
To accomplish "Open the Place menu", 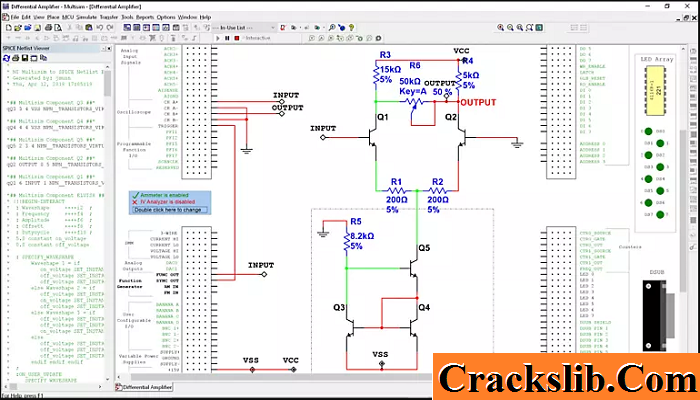I will (53, 17).
